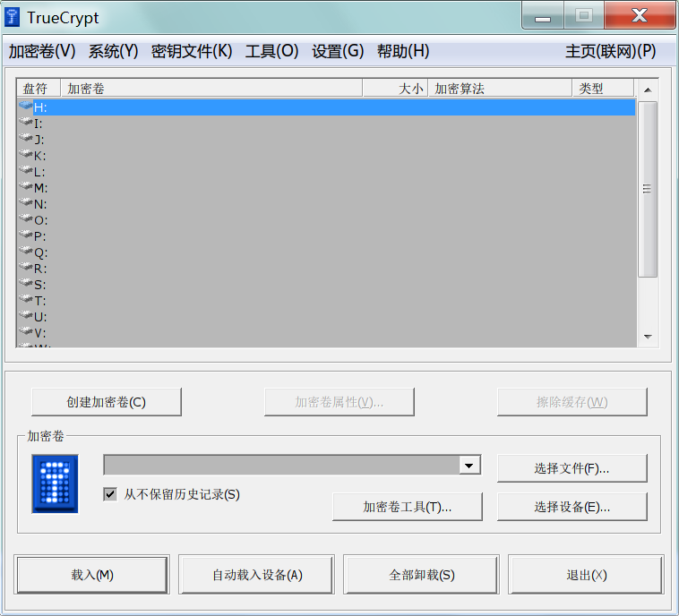This screenshot has height=616, width=679.
Task: Click 全部卸载(S) dismount all button
Action: click(x=422, y=575)
